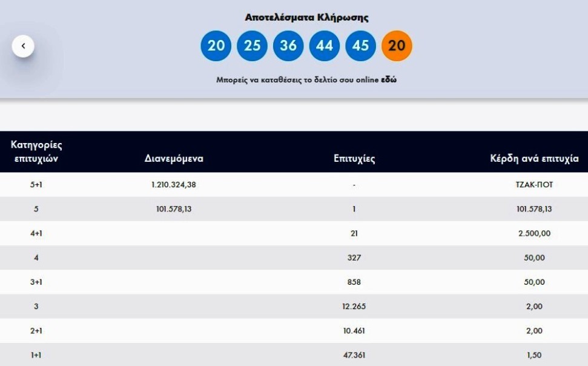
Task: Select the 4+1 category row label
Action: click(x=36, y=233)
